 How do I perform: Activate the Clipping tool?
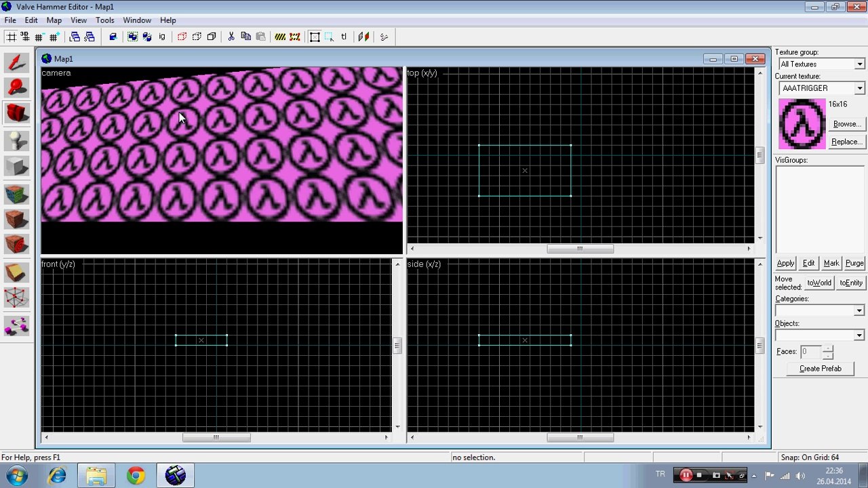[x=17, y=272]
